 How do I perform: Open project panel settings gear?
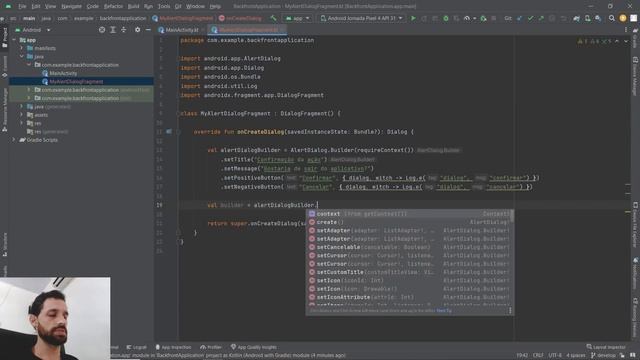coord(138,30)
